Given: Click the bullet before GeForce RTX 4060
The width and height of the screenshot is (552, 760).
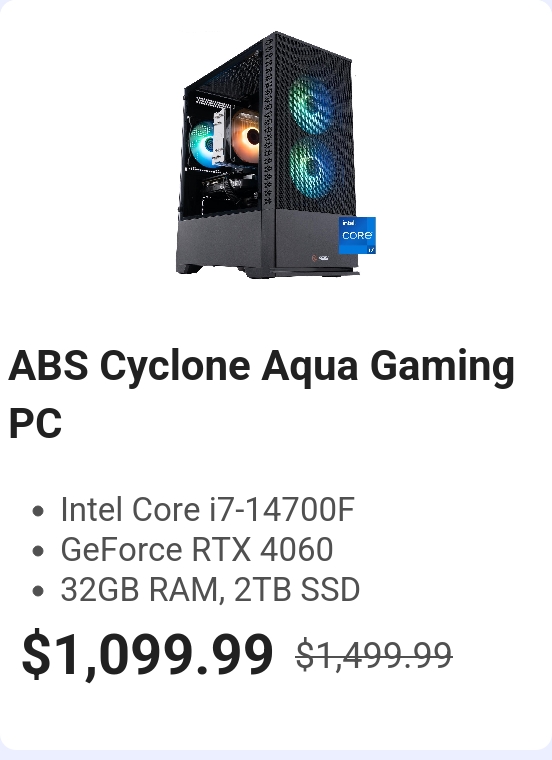Looking at the screenshot, I should click(x=38, y=551).
